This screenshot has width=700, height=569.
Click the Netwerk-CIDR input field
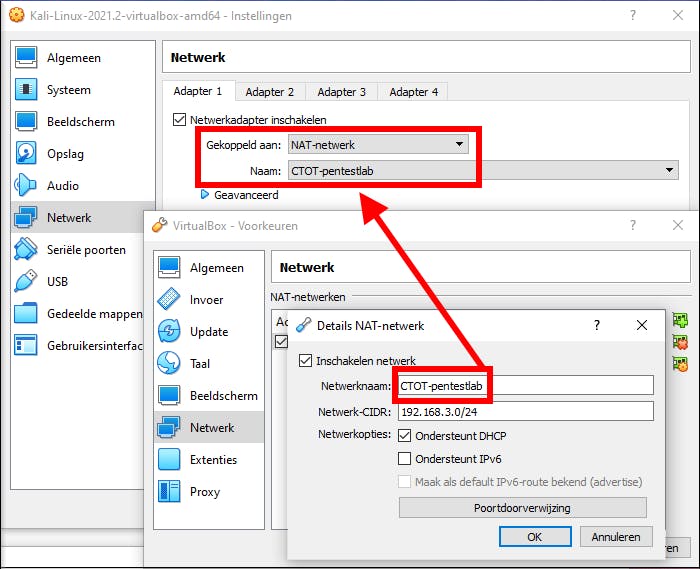[525, 411]
